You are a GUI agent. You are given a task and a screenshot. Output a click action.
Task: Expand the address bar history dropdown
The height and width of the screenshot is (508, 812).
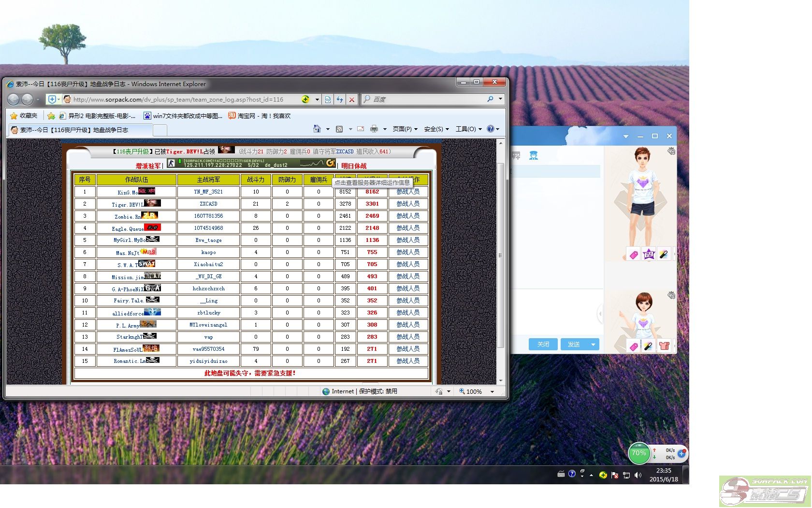(x=317, y=99)
